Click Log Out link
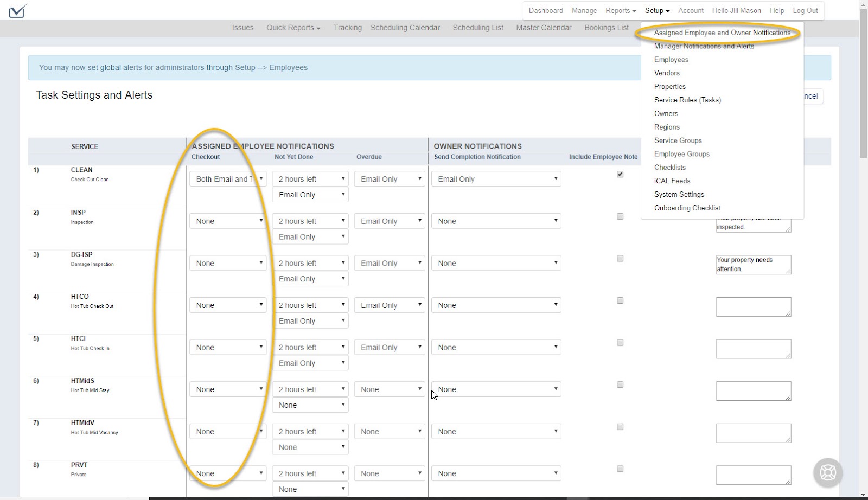This screenshot has width=868, height=500. [x=805, y=10]
